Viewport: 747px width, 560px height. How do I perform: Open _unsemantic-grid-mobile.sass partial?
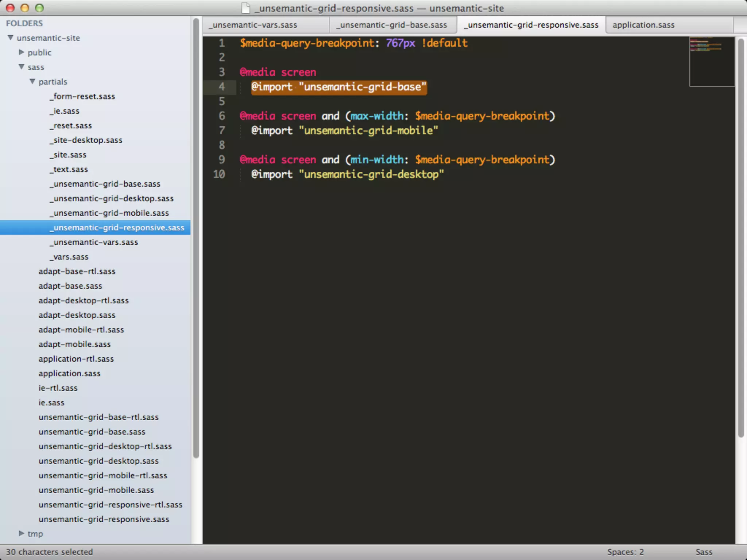pyautogui.click(x=109, y=213)
